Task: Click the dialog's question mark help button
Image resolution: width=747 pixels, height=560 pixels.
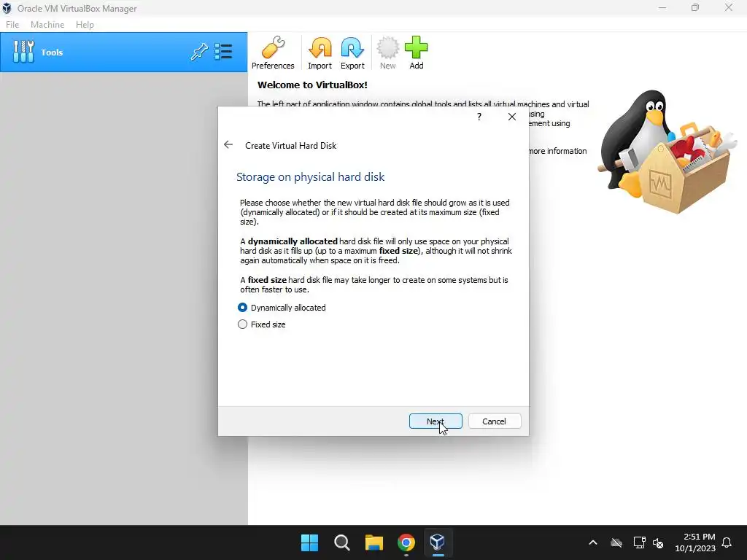Action: coord(479,117)
